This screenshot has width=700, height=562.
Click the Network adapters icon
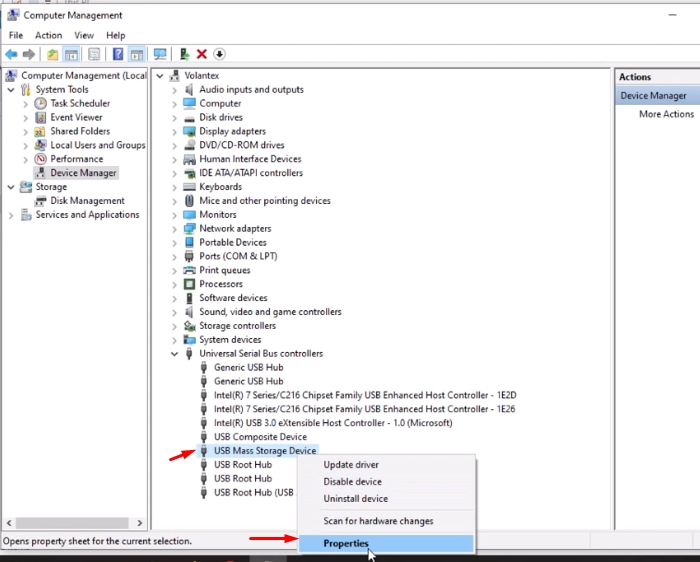[189, 229]
